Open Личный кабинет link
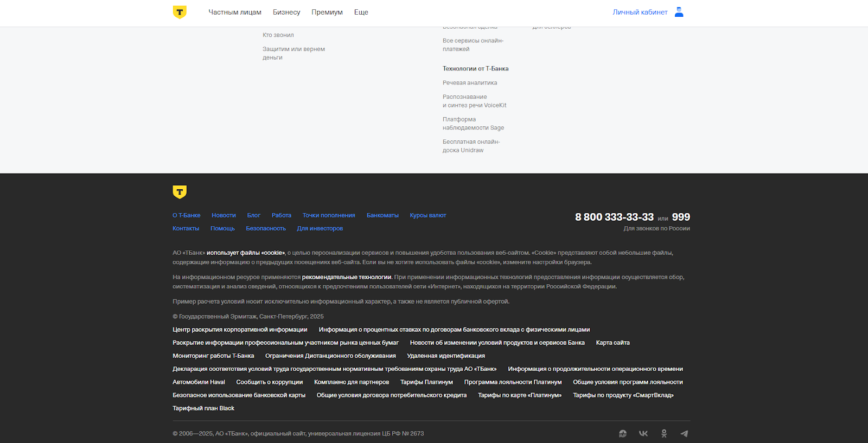Viewport: 868px width, 443px height. [x=640, y=12]
